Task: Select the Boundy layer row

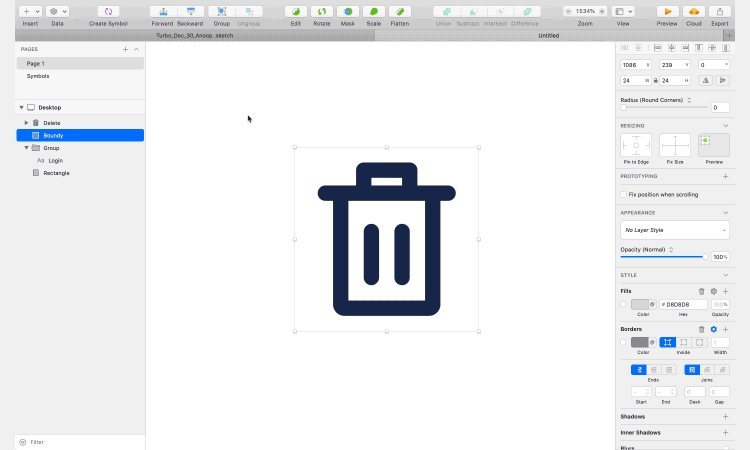Action: tap(80, 135)
